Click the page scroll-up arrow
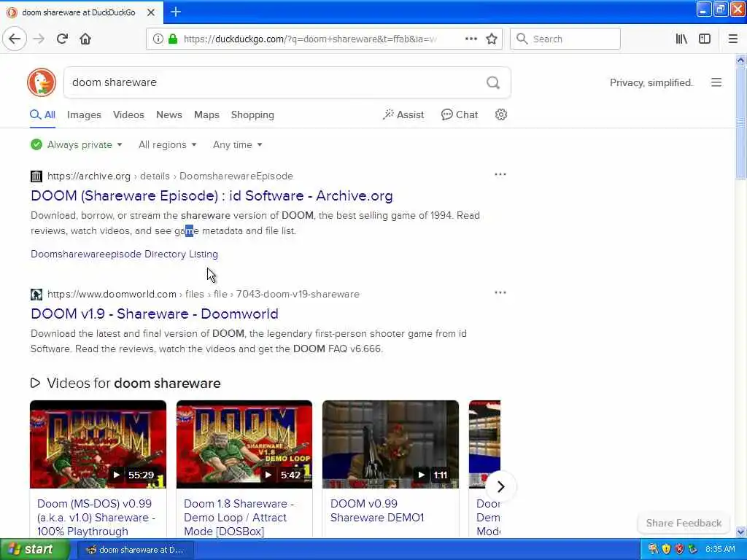The image size is (747, 560). tap(740, 60)
